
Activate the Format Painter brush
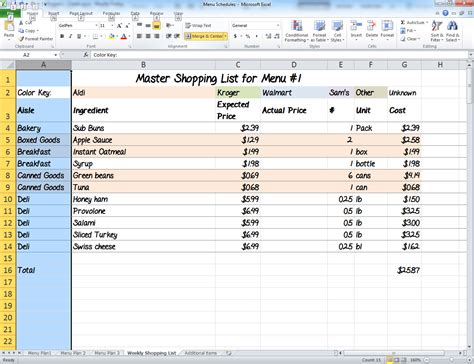21,39
